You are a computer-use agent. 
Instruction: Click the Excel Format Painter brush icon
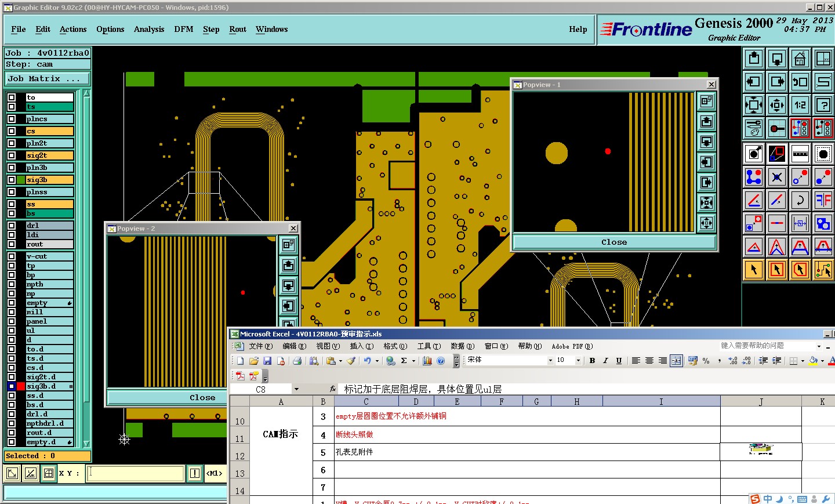click(351, 361)
